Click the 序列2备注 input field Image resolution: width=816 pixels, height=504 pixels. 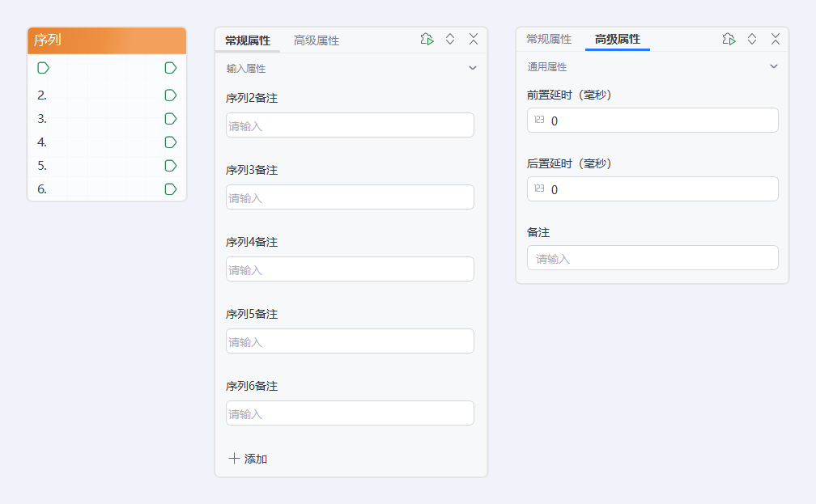tap(350, 125)
